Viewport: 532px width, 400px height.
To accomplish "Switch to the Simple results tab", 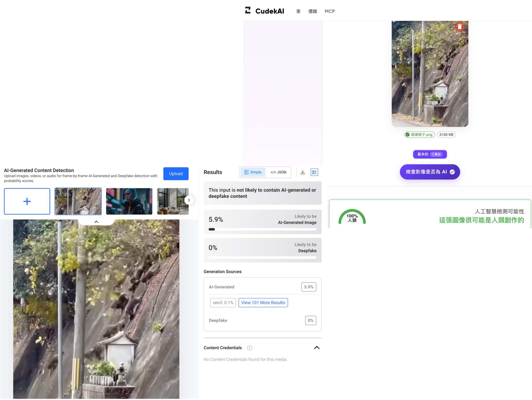I will pyautogui.click(x=253, y=172).
